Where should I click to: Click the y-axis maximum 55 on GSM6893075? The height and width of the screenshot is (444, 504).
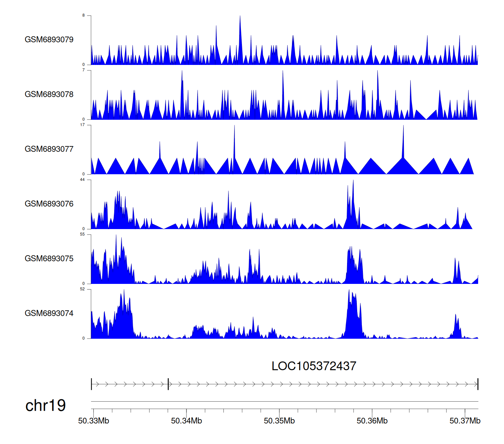[82, 234]
